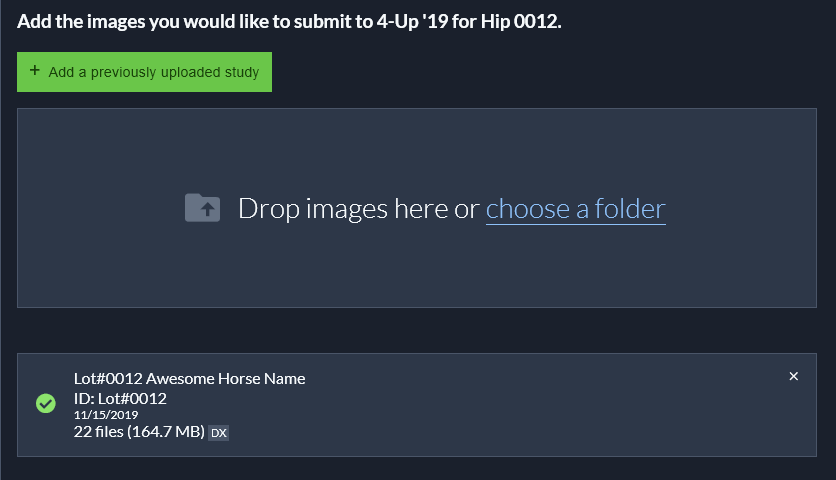
Task: Click the folder upload icon in drop zone
Action: pos(203,208)
